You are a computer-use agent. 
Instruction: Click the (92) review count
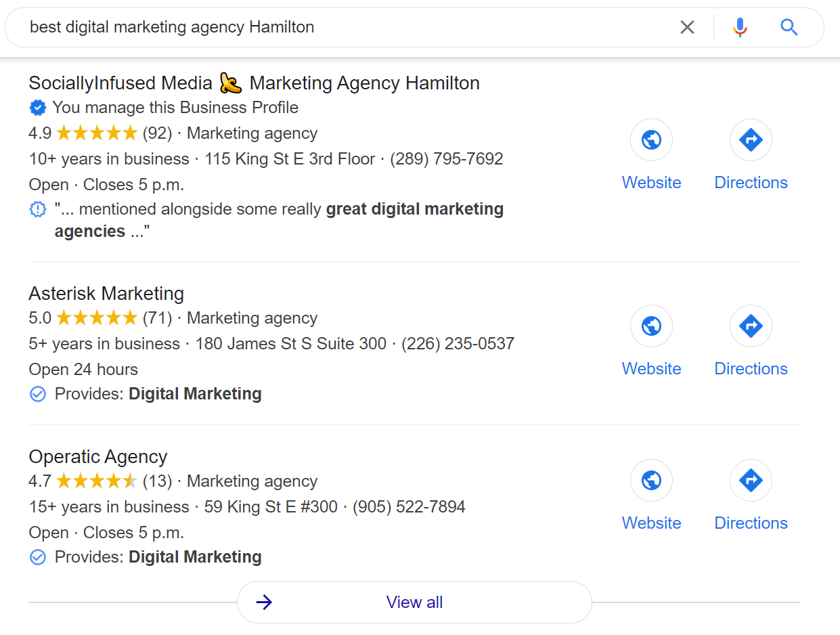coord(157,133)
